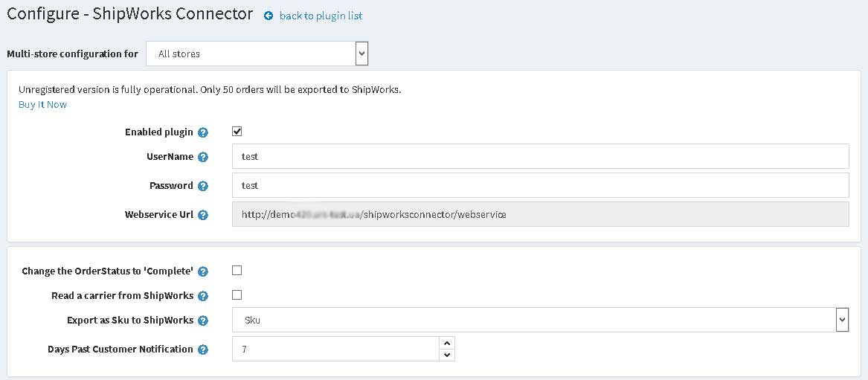Expand the Export as Sku dropdown
The height and width of the screenshot is (380, 868).
coord(540,320)
